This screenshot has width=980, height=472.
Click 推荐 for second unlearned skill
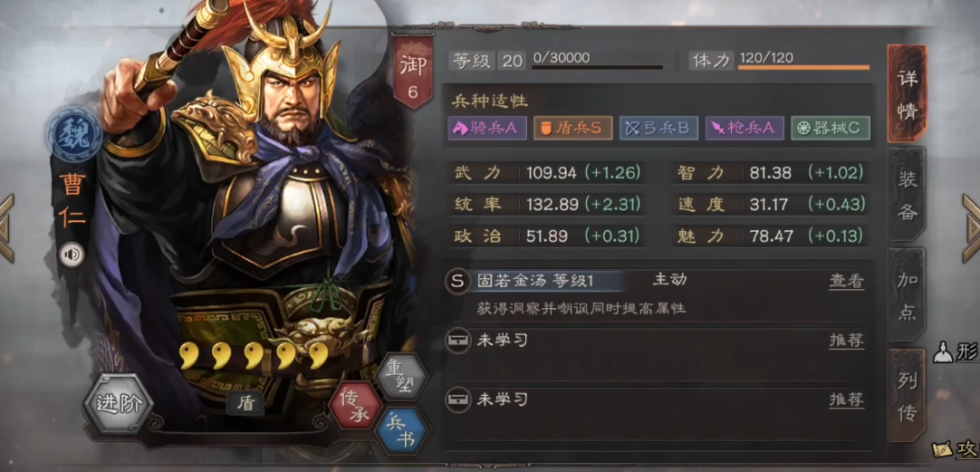846,400
